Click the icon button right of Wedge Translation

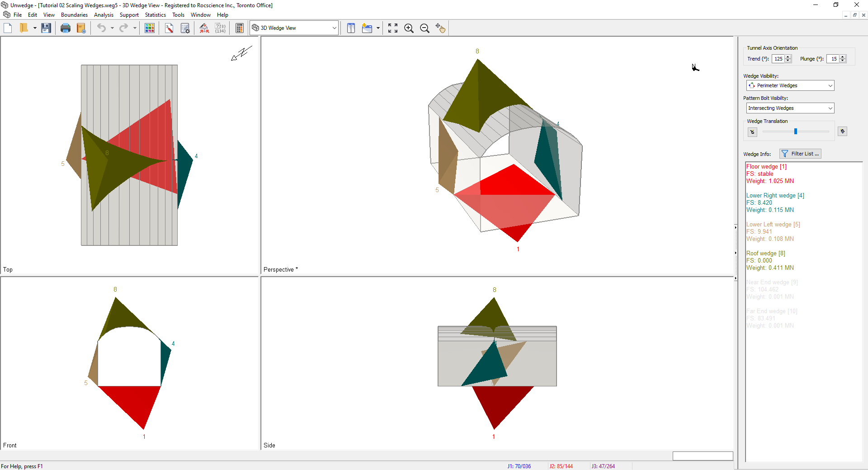tap(842, 132)
